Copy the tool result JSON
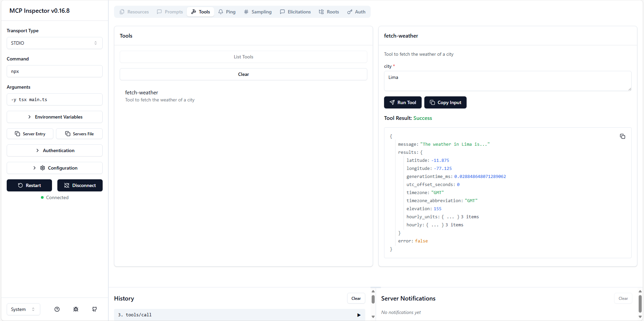The width and height of the screenshot is (644, 321). (623, 136)
